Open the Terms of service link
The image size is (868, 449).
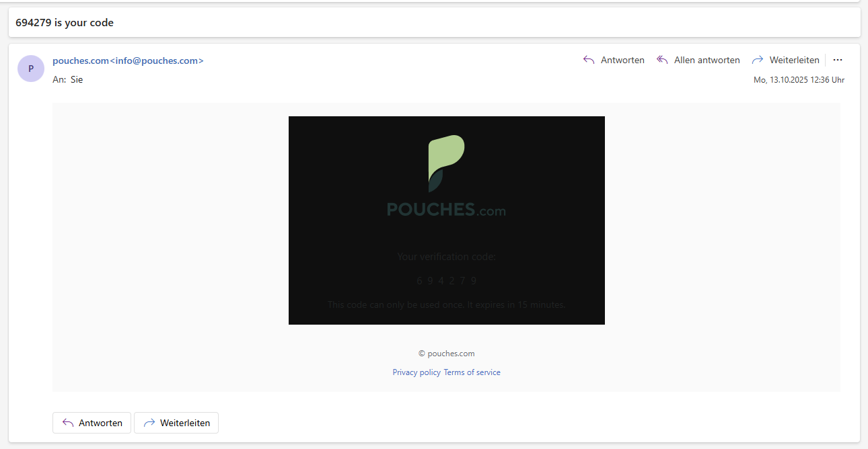tap(472, 372)
